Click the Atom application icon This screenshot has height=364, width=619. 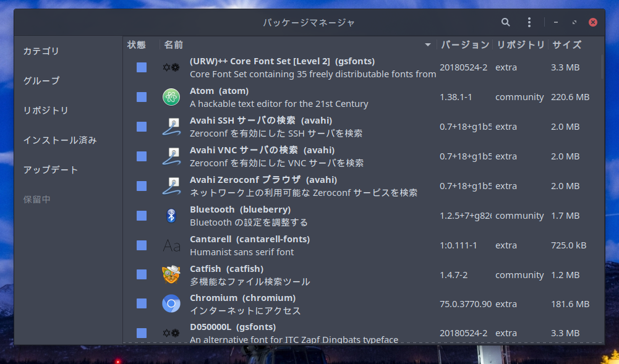(171, 97)
